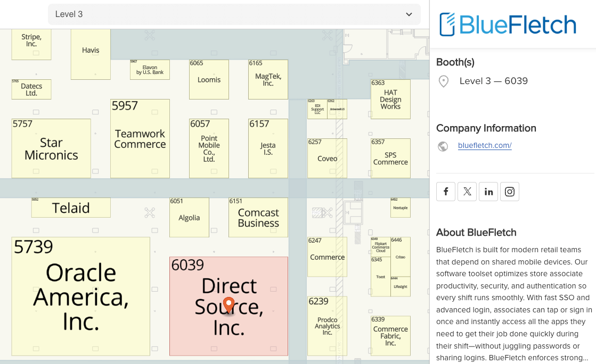Select the Point Mobile Co., Ltd. booth
This screenshot has width=596, height=364.
tap(209, 148)
